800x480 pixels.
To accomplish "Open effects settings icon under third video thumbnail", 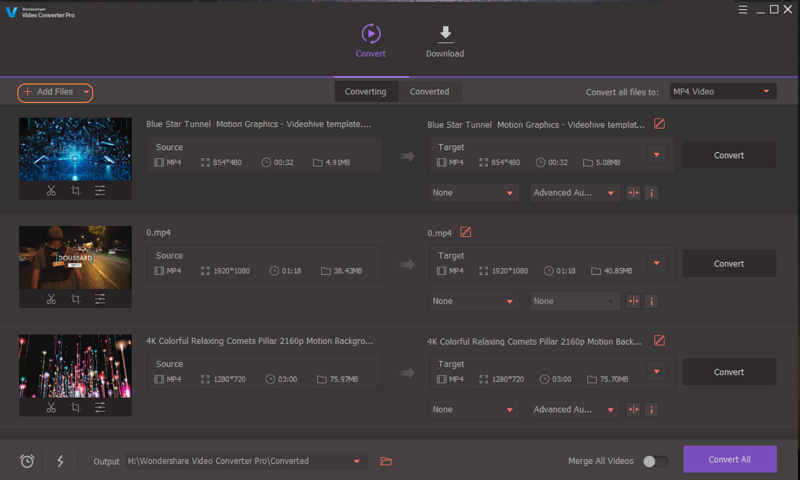I will [100, 408].
